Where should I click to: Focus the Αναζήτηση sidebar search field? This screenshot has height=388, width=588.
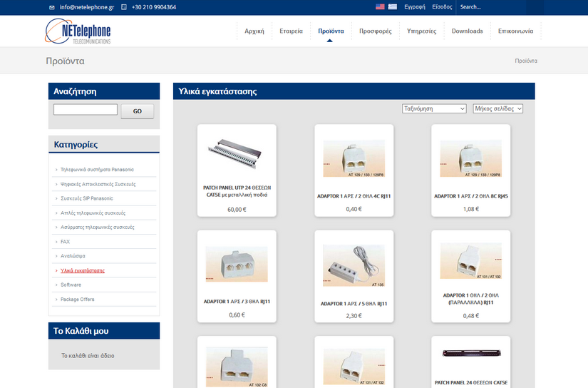pyautogui.click(x=86, y=110)
